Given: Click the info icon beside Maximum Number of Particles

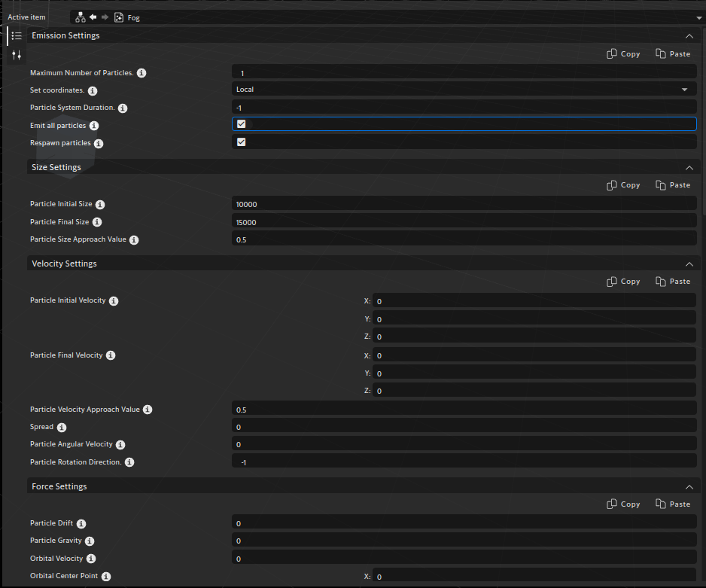Looking at the screenshot, I should [142, 72].
